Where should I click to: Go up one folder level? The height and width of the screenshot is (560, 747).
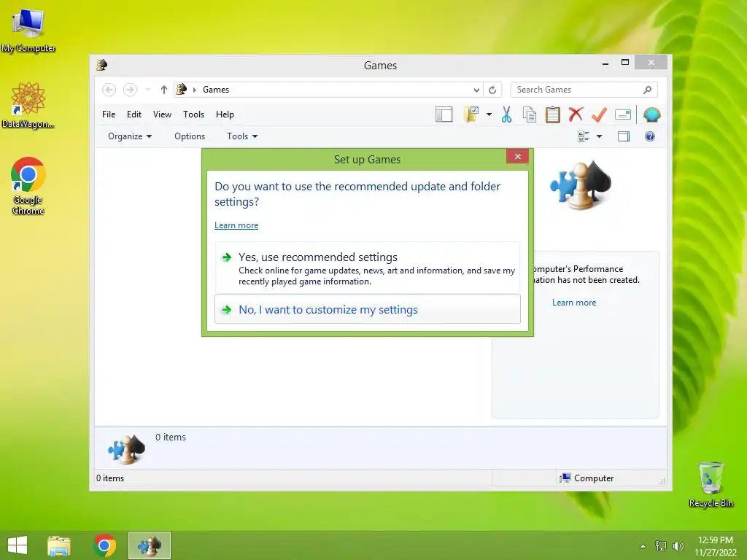point(164,90)
